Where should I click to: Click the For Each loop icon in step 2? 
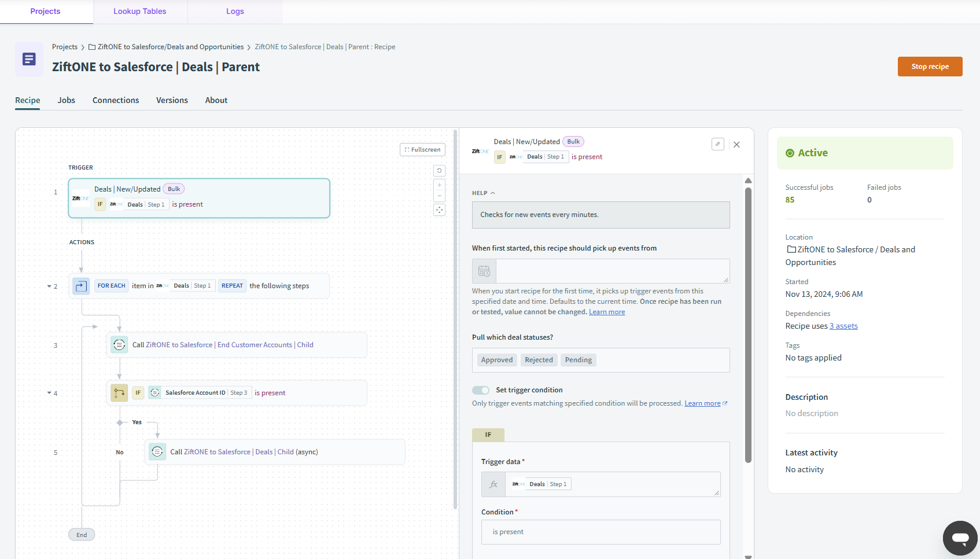point(81,286)
